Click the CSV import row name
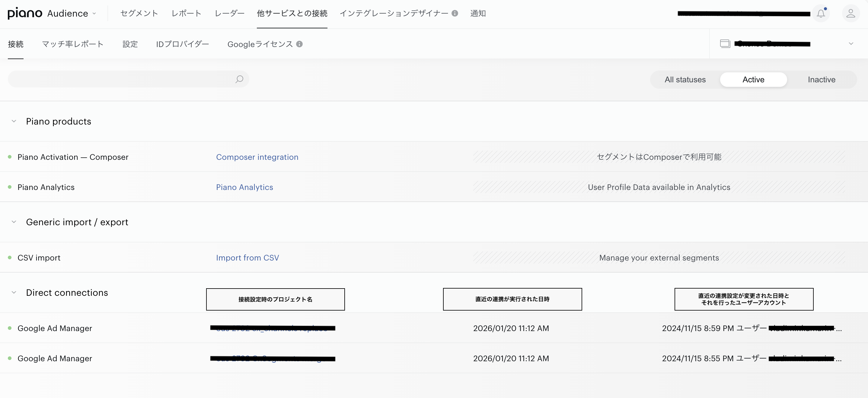 point(39,257)
